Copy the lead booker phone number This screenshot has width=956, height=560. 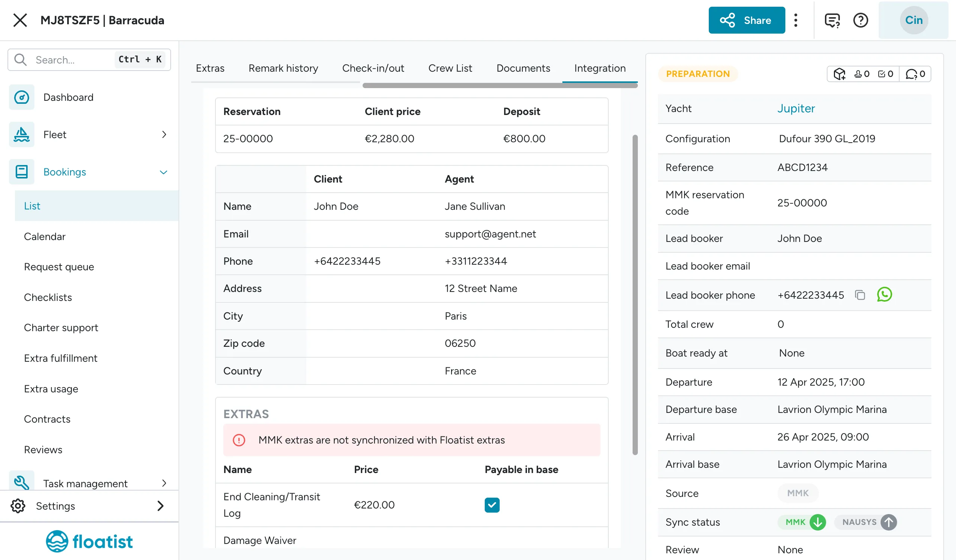point(860,295)
